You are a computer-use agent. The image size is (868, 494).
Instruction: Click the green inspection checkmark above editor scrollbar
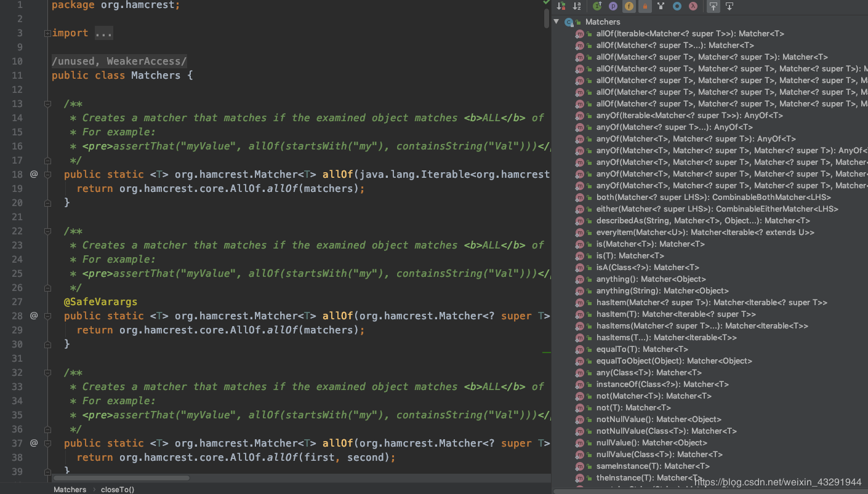(x=547, y=2)
